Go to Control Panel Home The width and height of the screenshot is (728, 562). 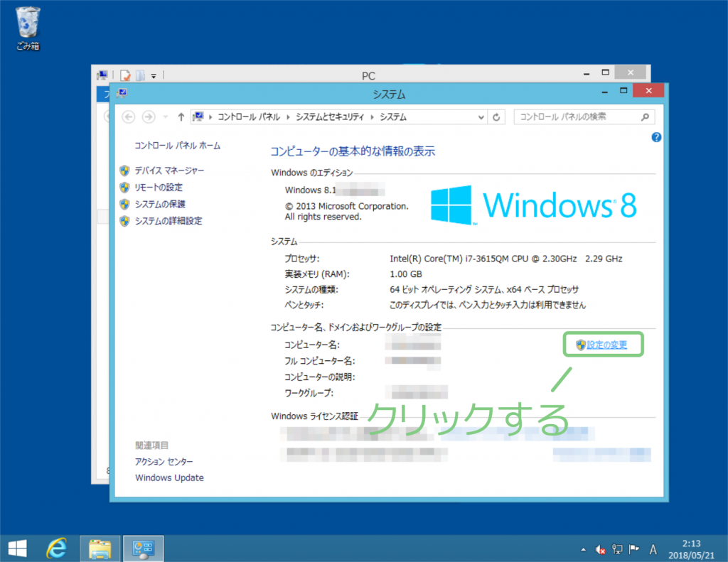177,146
